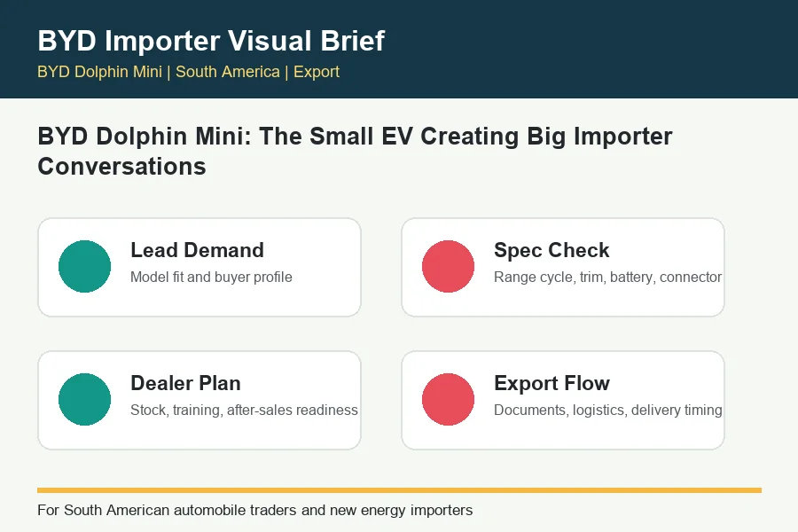Select the 'Dealer Plan' card title
This screenshot has height=532, width=798.
[185, 383]
